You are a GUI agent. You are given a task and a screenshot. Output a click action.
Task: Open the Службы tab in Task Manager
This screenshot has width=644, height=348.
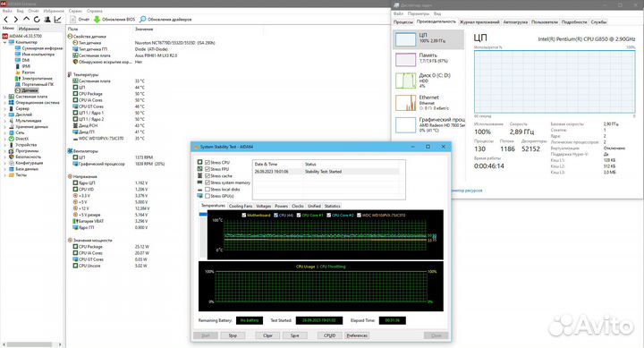[x=598, y=22]
